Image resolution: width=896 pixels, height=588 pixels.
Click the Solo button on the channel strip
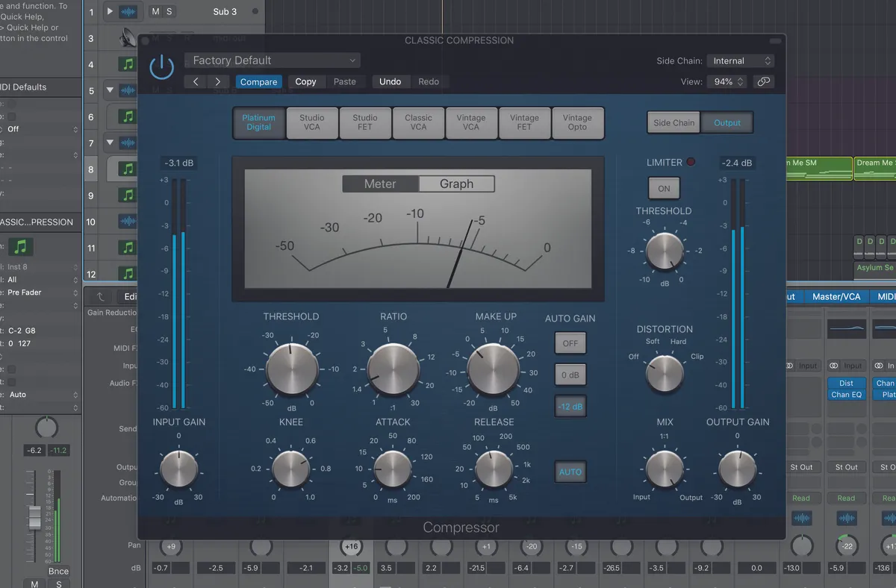point(58,584)
